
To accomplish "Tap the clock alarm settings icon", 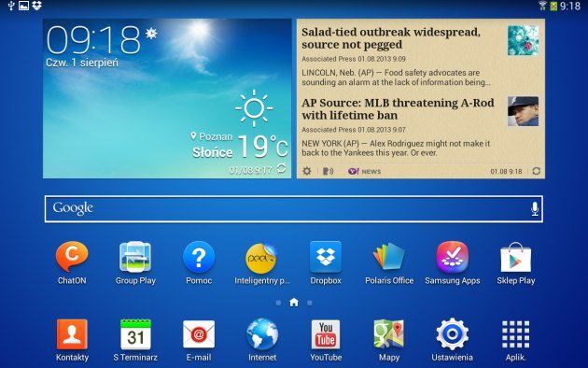I will [x=151, y=34].
